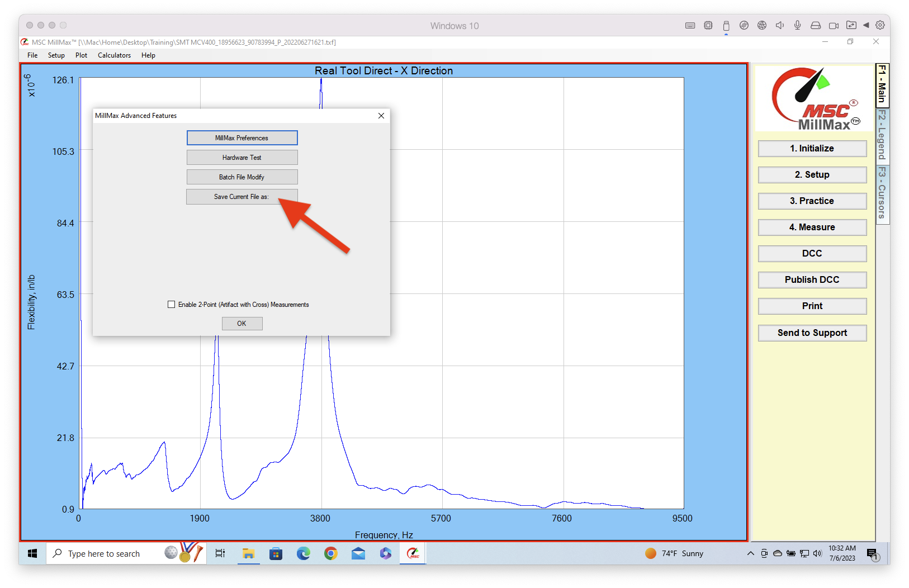Click the volume tray icon

pyautogui.click(x=818, y=554)
